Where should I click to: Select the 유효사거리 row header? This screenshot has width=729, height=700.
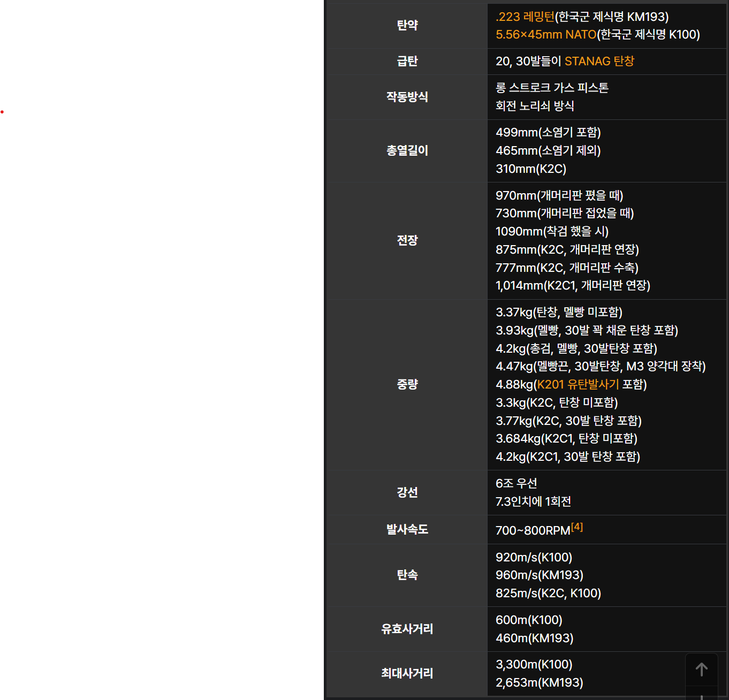[x=407, y=629]
